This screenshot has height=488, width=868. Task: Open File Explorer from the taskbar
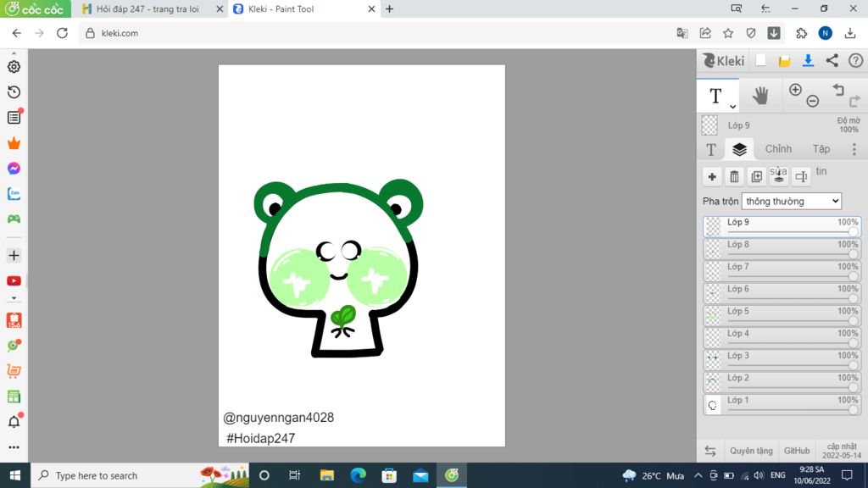327,475
